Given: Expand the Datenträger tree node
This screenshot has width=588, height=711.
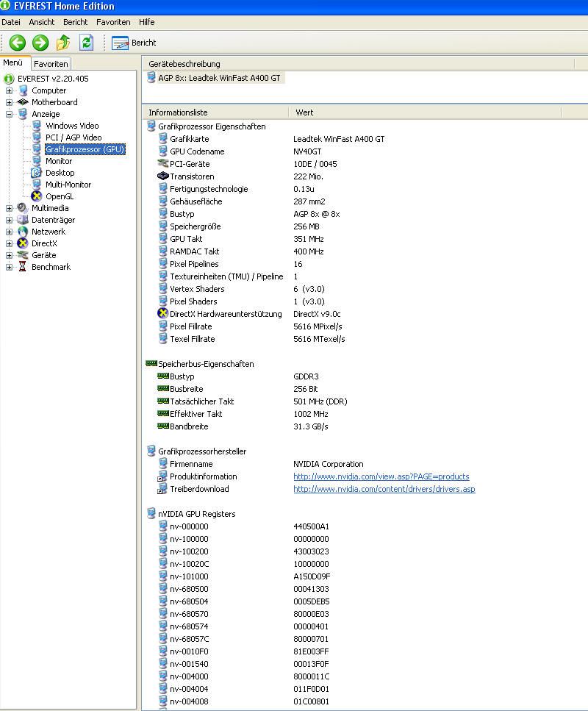Looking at the screenshot, I should 9,220.
